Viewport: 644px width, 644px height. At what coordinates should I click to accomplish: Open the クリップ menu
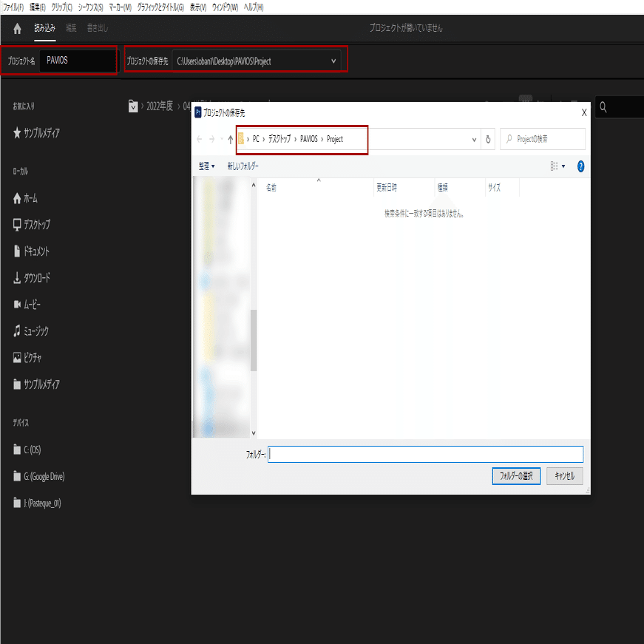click(x=62, y=7)
